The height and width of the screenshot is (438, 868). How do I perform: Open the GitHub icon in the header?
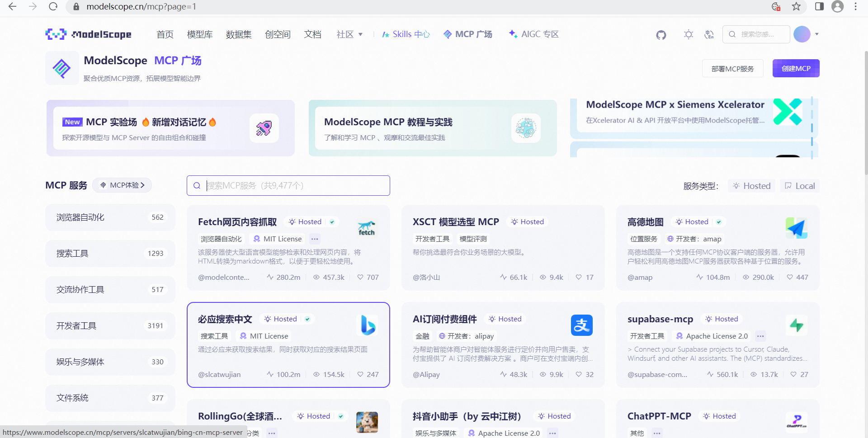coord(661,35)
